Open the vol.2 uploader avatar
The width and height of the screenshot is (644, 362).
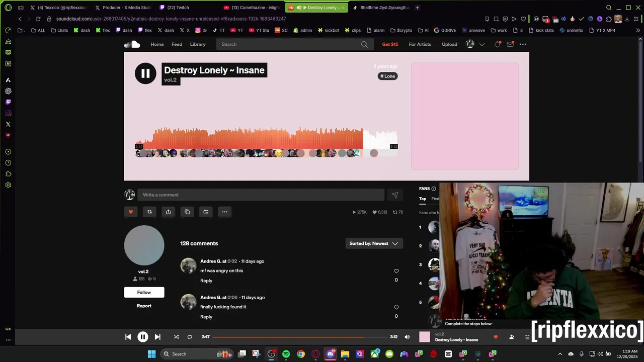coord(144,245)
